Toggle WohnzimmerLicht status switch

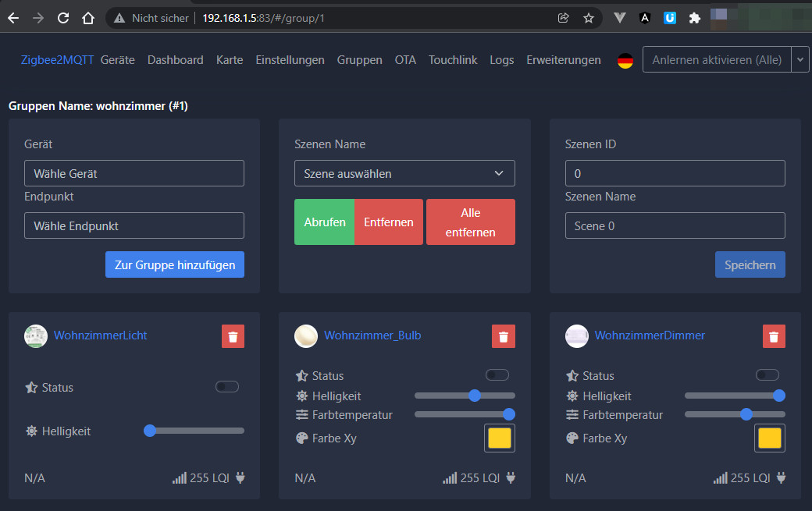(227, 387)
